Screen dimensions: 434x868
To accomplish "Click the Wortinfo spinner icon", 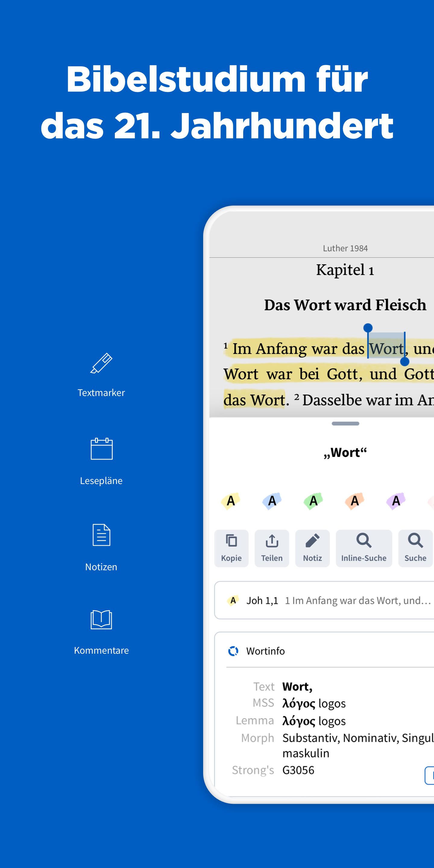I will point(233,651).
